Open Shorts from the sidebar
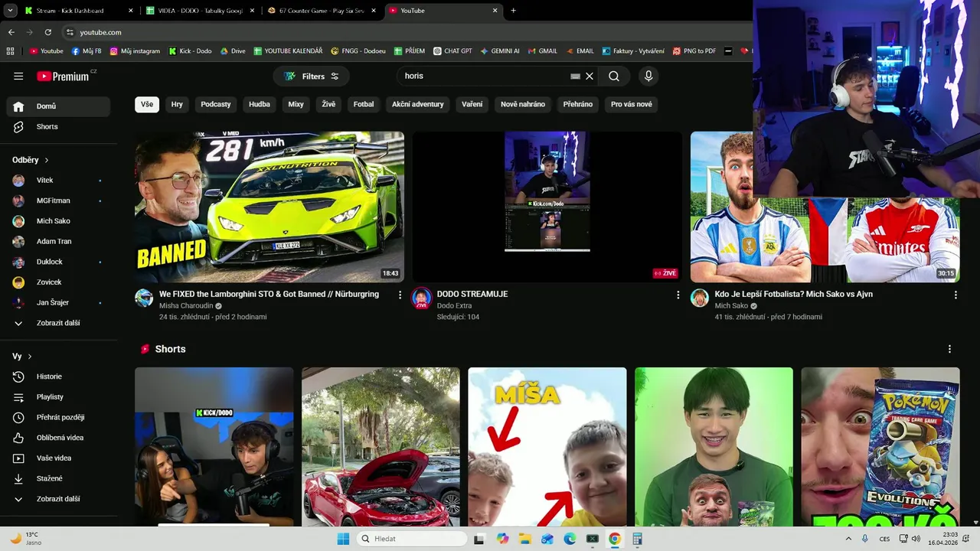The height and width of the screenshot is (551, 980). click(x=58, y=126)
